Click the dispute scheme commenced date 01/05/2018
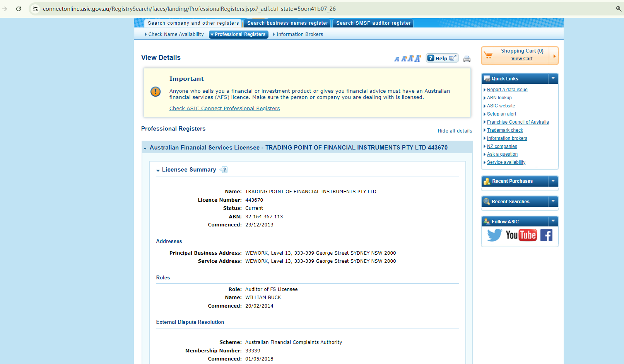The image size is (624, 364). click(x=259, y=359)
